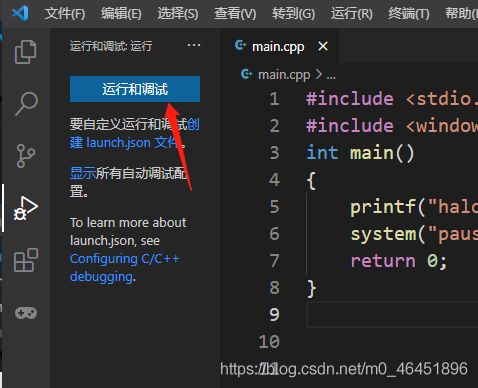The height and width of the screenshot is (388, 478).
Task: Open the 帮助 menu
Action: pyautogui.click(x=461, y=14)
